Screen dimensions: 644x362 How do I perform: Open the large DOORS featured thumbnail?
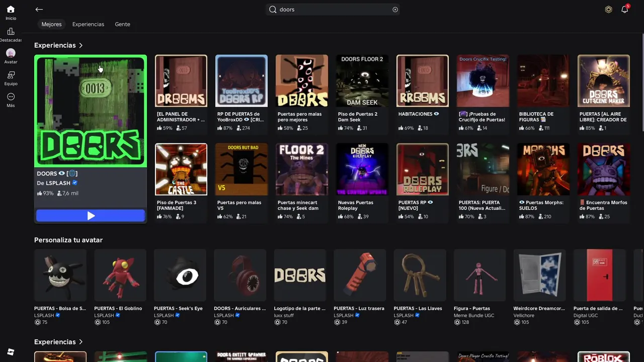point(91,111)
